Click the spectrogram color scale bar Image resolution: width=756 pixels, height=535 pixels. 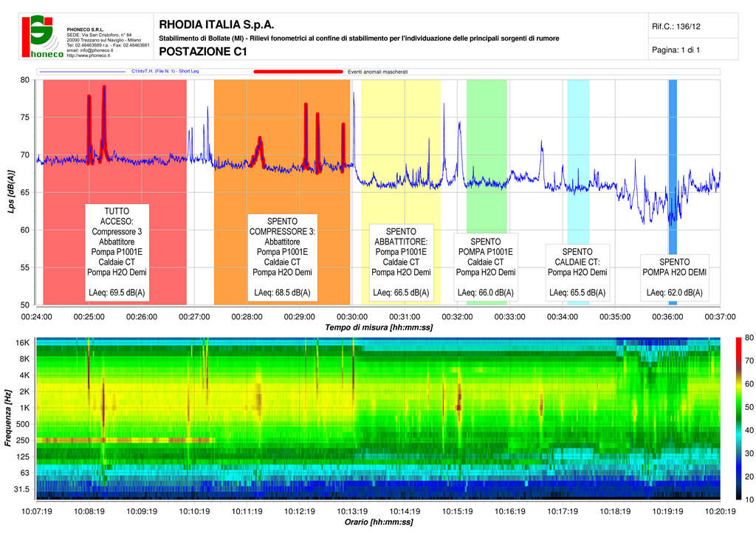click(738, 419)
